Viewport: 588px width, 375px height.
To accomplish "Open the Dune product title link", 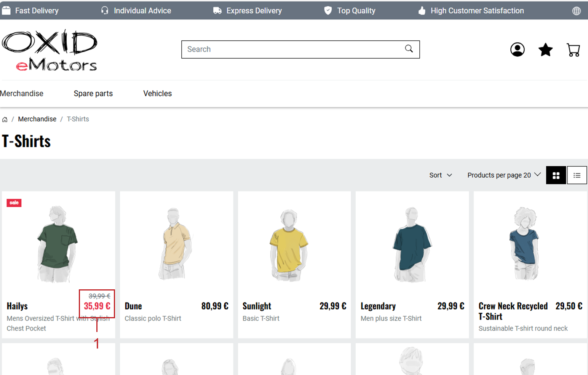I will click(133, 306).
